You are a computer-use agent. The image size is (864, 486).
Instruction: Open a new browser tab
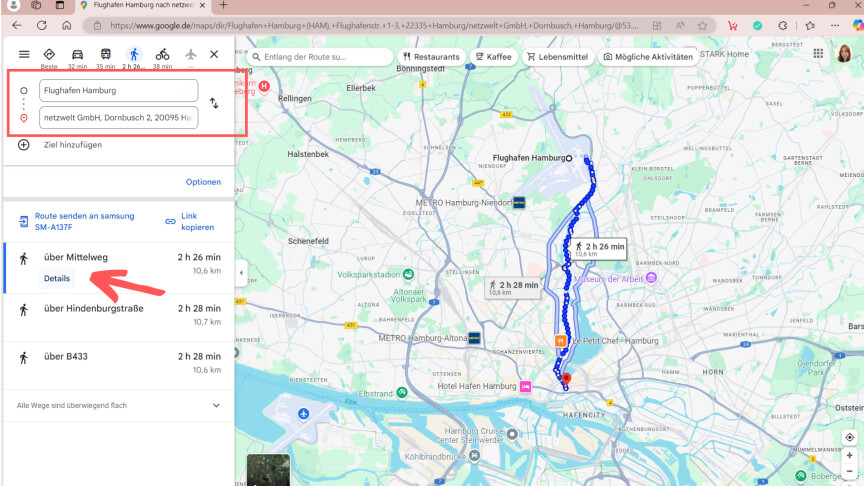coord(223,6)
